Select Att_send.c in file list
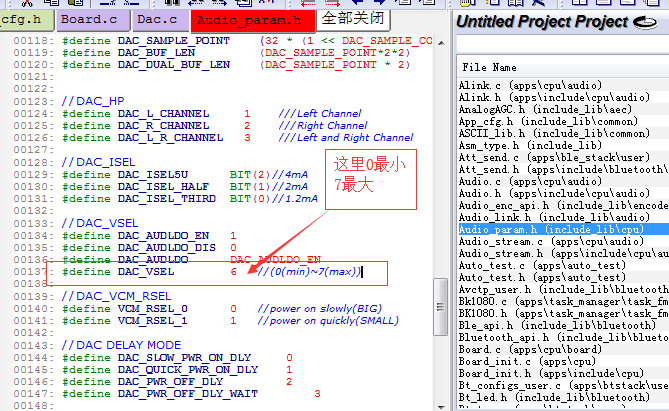Screen dimensions: 669x411 coord(554,157)
